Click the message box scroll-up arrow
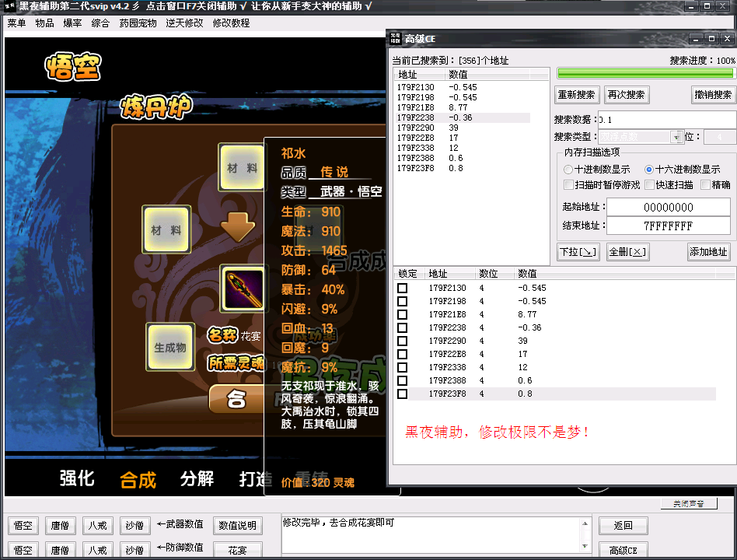 (x=585, y=523)
